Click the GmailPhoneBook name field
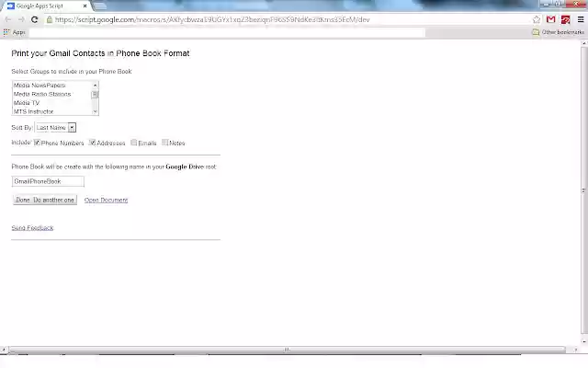Screen dimensions: 588x368 pyautogui.click(x=48, y=181)
